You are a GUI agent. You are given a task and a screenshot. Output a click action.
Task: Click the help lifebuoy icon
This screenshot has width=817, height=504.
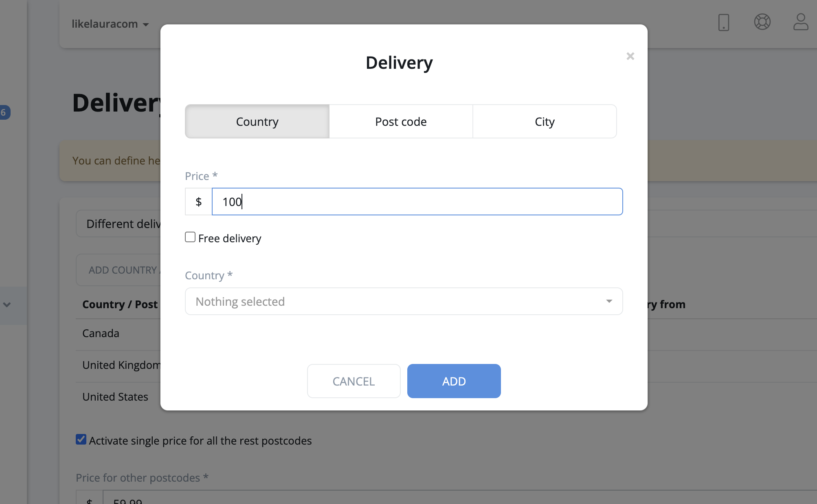762,22
